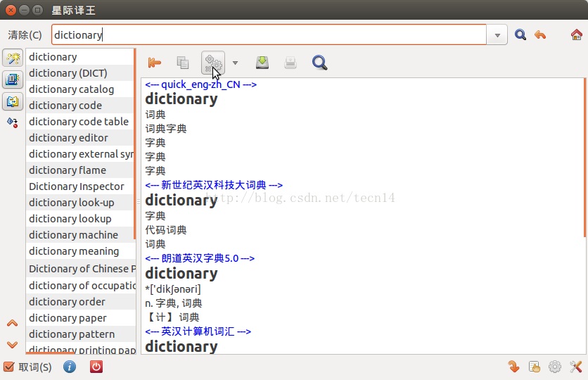Quit with the red power icon
Image resolution: width=588 pixels, height=380 pixels.
[96, 367]
